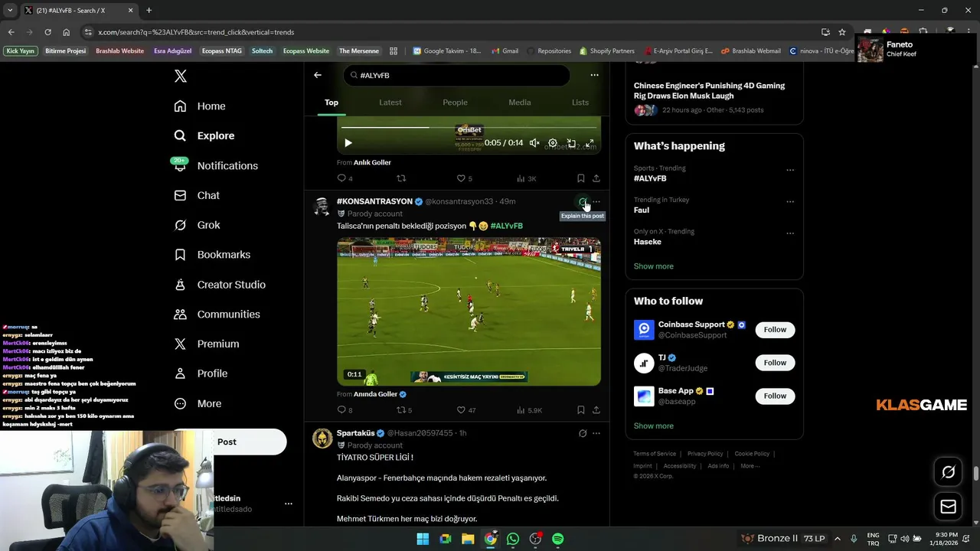
Task: Open Profile from the sidebar
Action: click(200, 373)
